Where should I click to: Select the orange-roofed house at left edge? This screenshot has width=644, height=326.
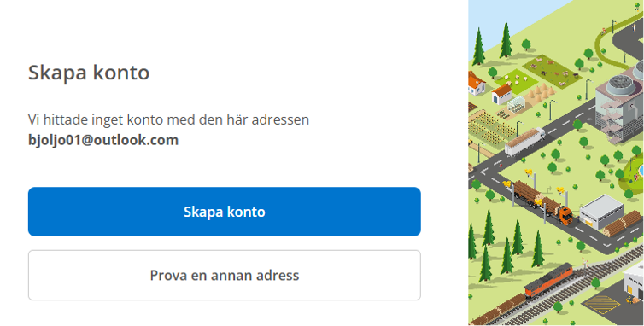[x=476, y=83]
